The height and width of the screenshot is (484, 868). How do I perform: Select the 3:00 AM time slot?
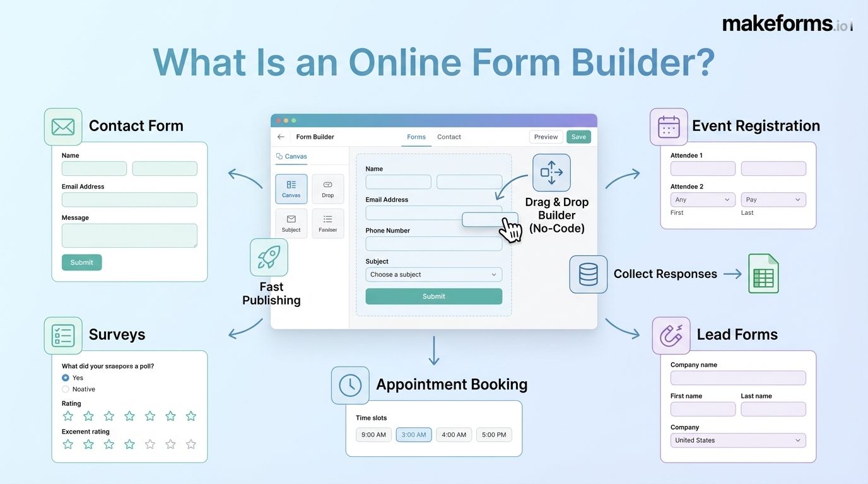[x=413, y=434]
